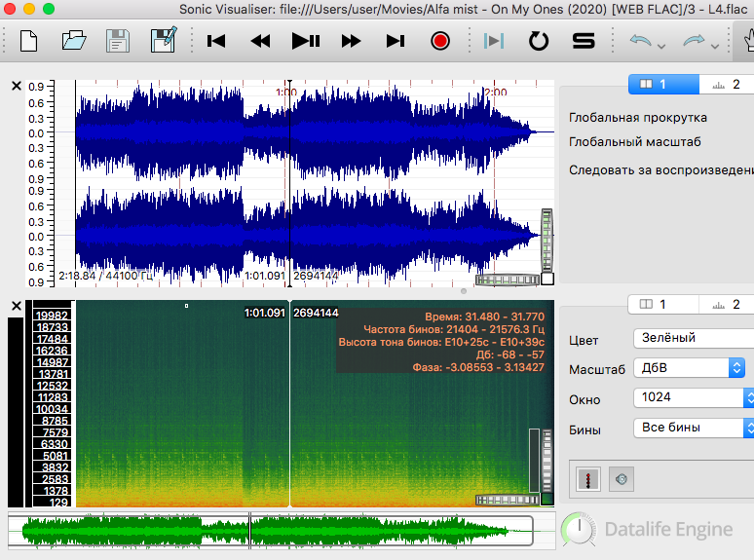754x560 pixels.
Task: Click the 2694144 frame label in the spectrogram
Action: coord(316,313)
